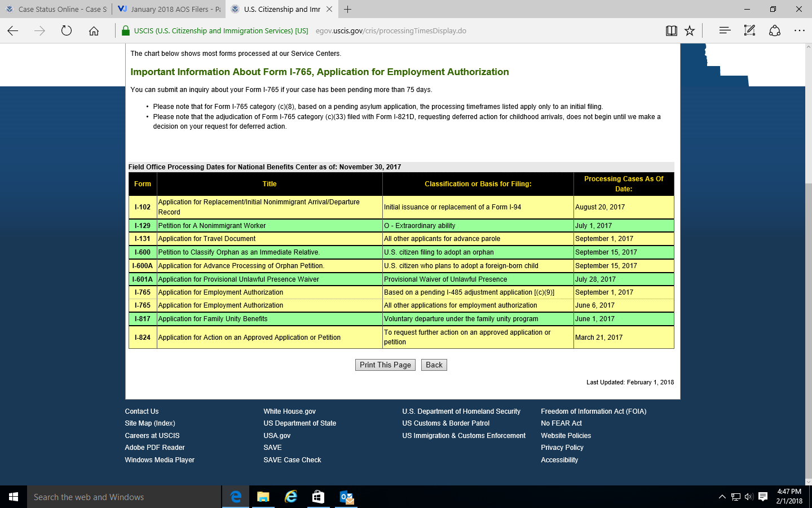Switch to January 2018 AOS Filers tab
The width and height of the screenshot is (812, 508).
(x=169, y=9)
